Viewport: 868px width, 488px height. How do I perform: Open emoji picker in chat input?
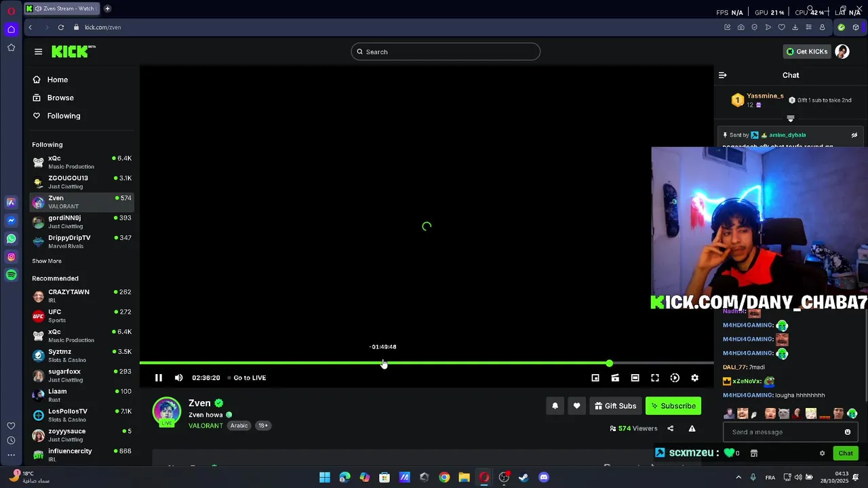click(848, 432)
